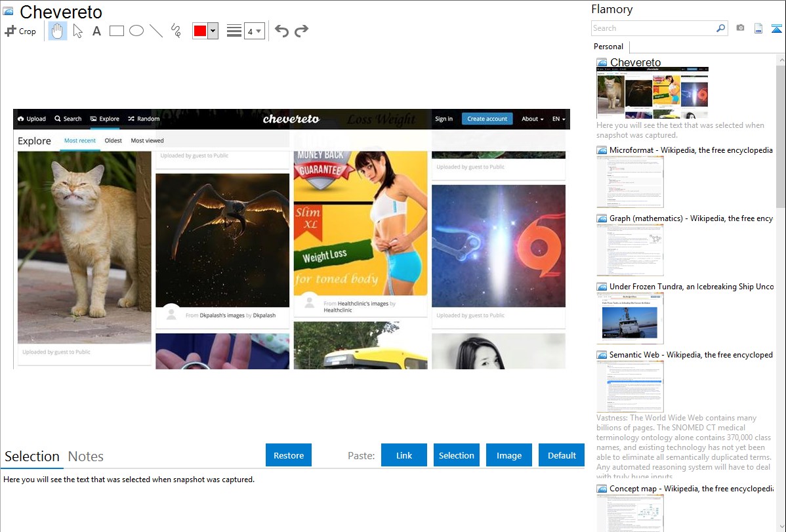Screen dimensions: 786x532
Task: Click the icon right of the document icon
Action: (776, 28)
